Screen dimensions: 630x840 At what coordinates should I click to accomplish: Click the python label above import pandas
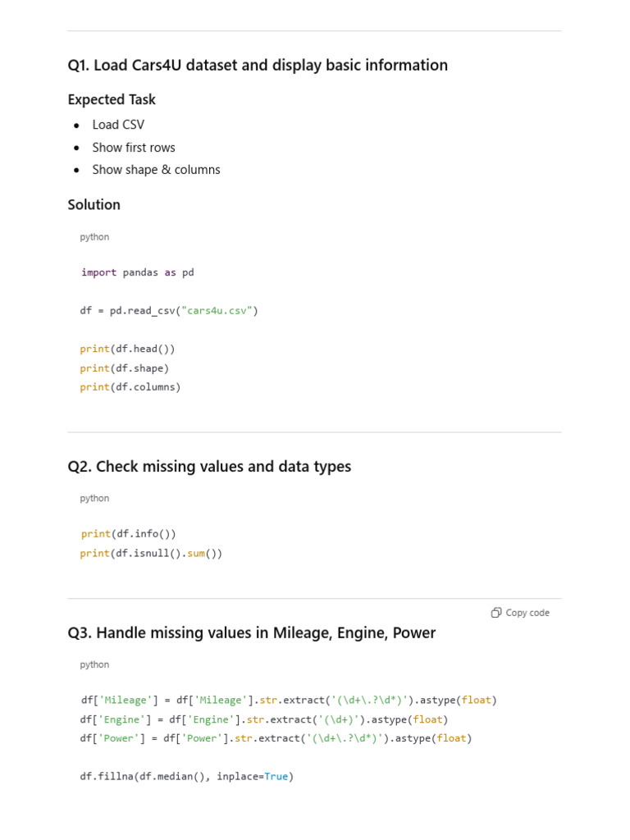pos(94,237)
